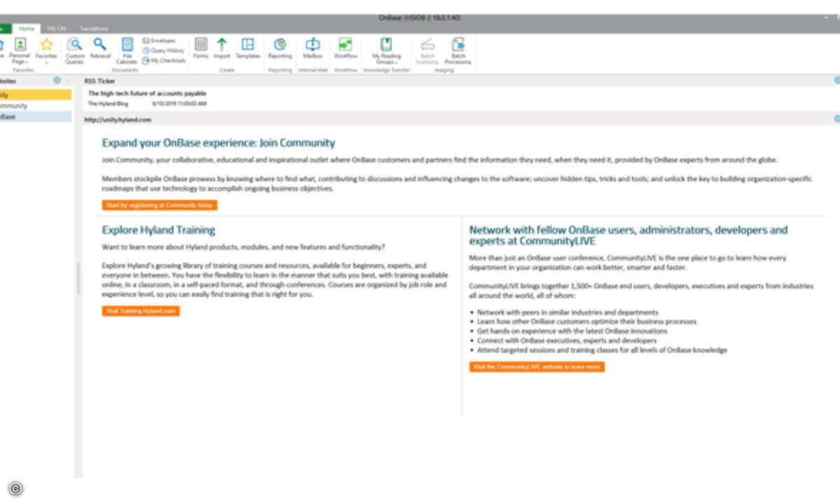Open the internal Mailbox

pyautogui.click(x=312, y=48)
